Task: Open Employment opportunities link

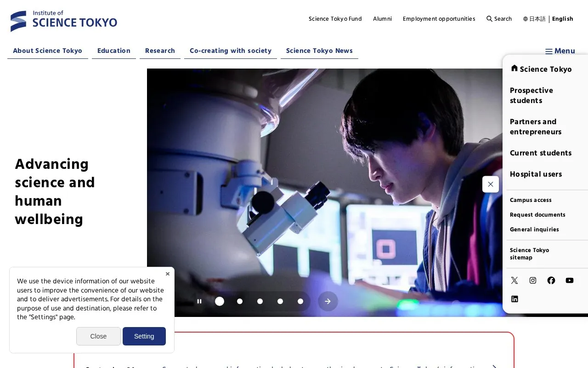Action: pyautogui.click(x=439, y=19)
